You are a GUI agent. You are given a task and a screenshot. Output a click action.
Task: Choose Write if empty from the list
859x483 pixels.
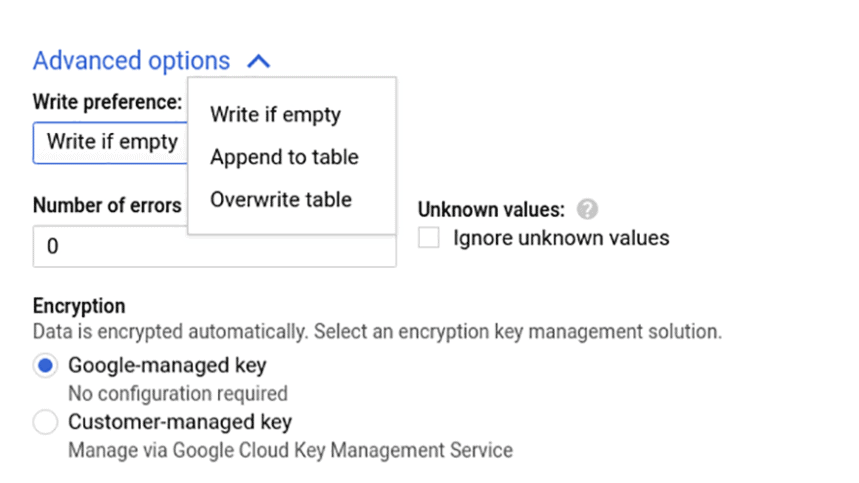point(275,114)
